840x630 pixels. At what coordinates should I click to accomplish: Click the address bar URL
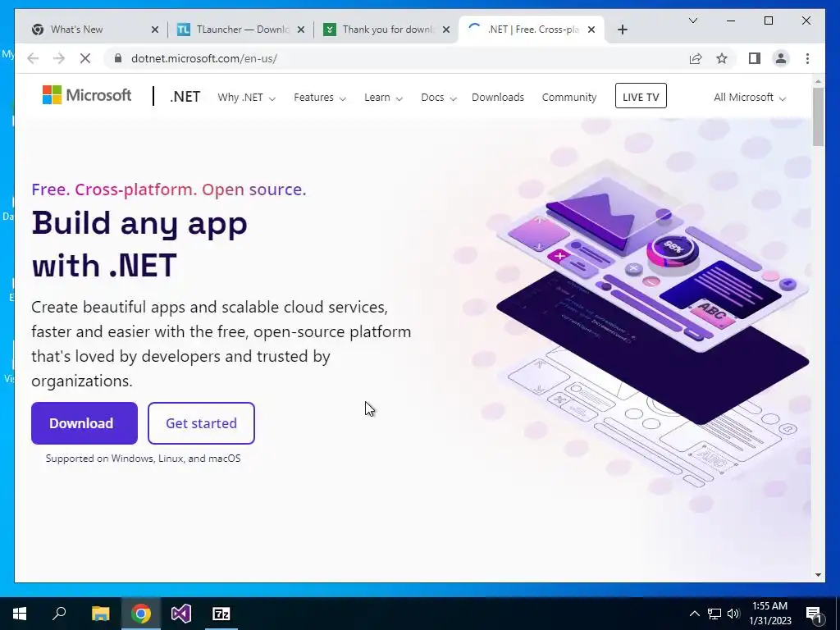click(204, 58)
